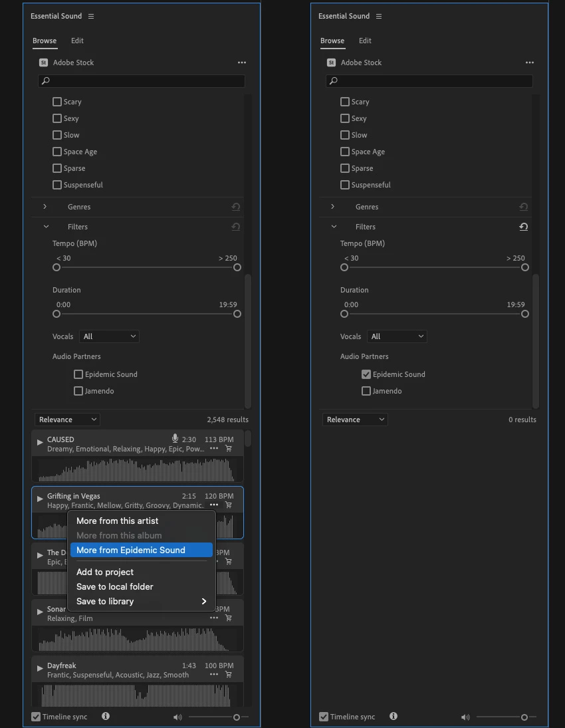
Task: Focus the search field in right panel
Action: pos(429,81)
